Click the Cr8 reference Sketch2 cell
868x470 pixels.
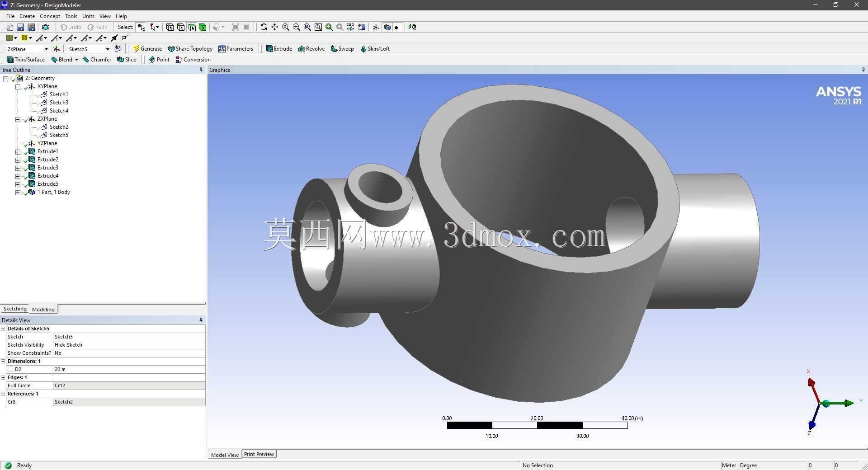tap(129, 402)
